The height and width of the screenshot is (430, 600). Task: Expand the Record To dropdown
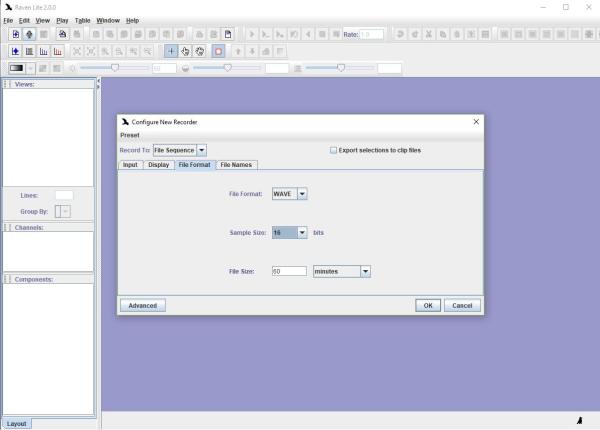click(201, 150)
